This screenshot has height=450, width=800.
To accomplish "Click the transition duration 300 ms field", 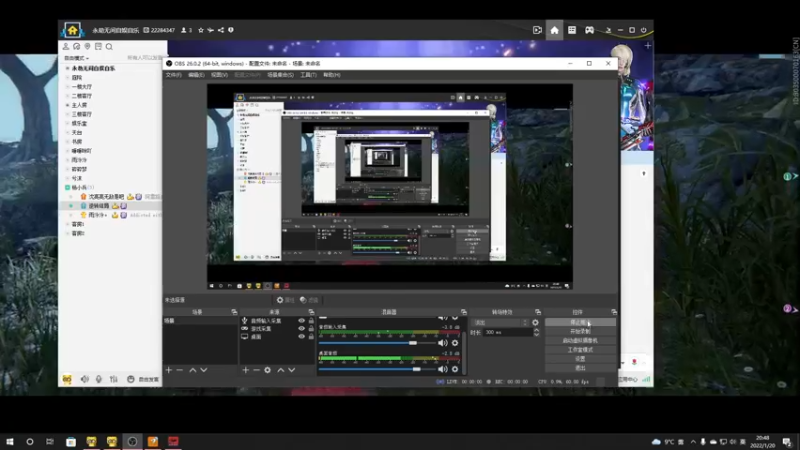I will [508, 332].
